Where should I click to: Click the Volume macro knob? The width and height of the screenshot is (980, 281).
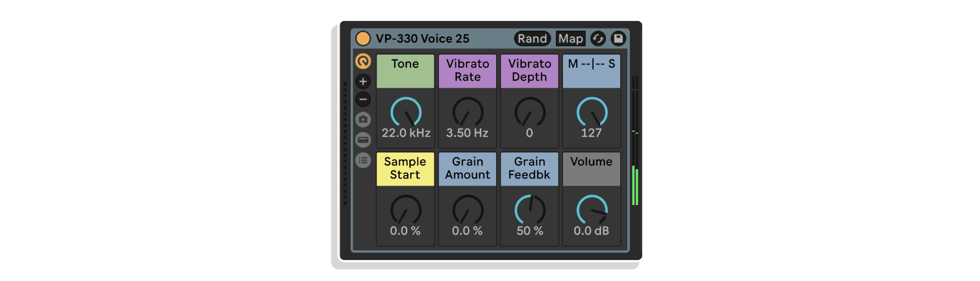pos(592,210)
